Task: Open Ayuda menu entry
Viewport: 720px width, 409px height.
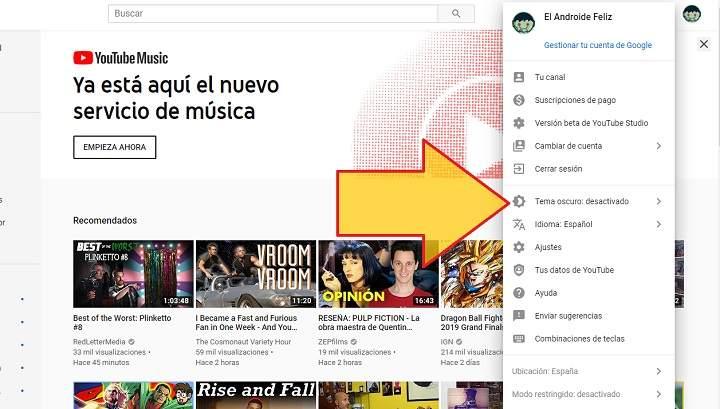Action: 589,293
